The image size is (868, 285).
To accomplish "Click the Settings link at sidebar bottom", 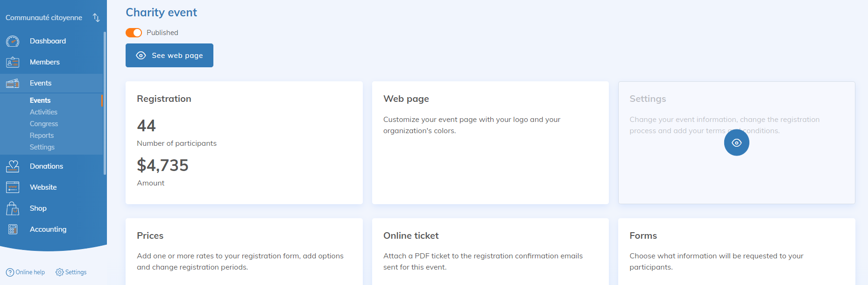I will point(71,272).
